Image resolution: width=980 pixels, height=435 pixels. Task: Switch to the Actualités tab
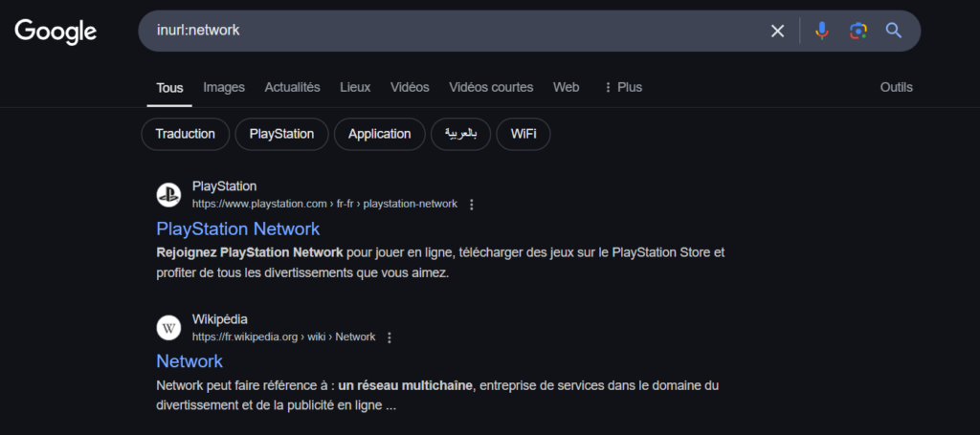[292, 87]
